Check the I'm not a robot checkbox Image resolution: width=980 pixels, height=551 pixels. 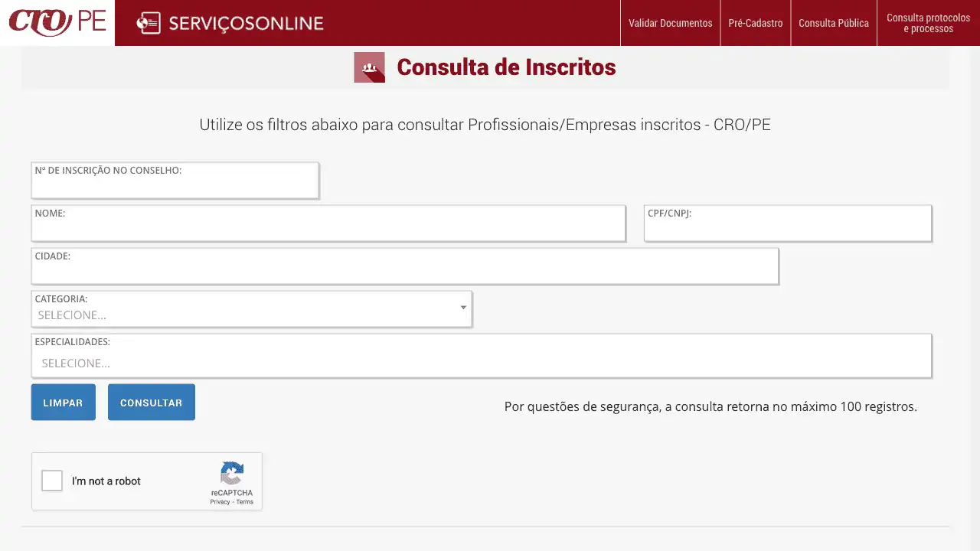pyautogui.click(x=52, y=481)
